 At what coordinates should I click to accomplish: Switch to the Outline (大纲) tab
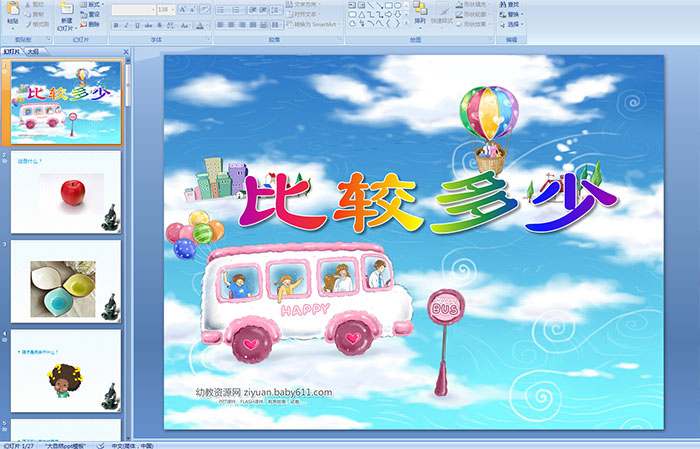point(33,50)
